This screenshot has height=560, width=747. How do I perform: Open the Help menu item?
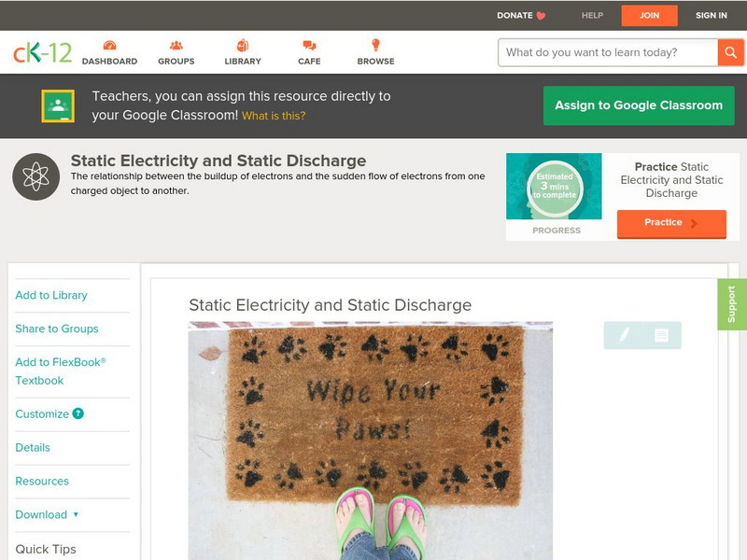(x=592, y=15)
